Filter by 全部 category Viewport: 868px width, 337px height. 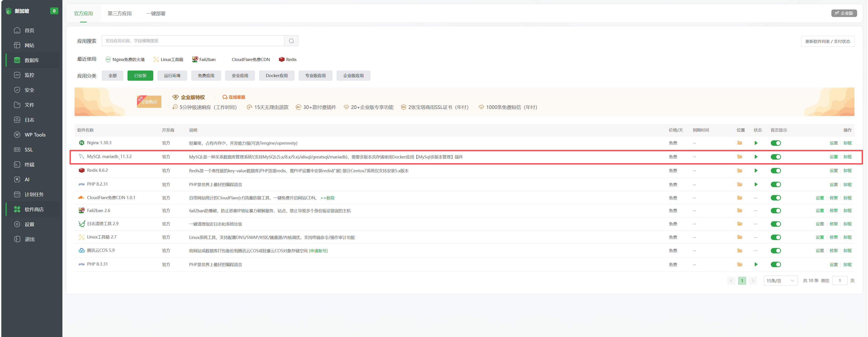113,76
